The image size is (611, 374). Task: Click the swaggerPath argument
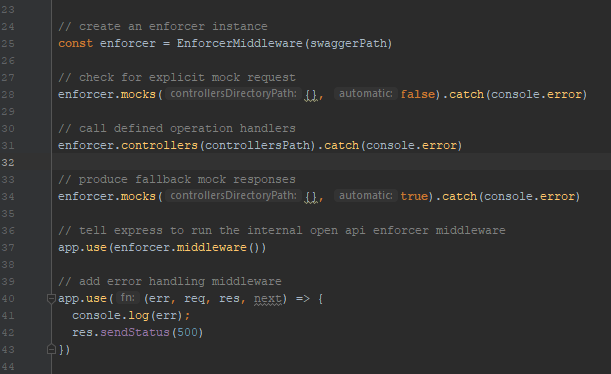click(348, 43)
